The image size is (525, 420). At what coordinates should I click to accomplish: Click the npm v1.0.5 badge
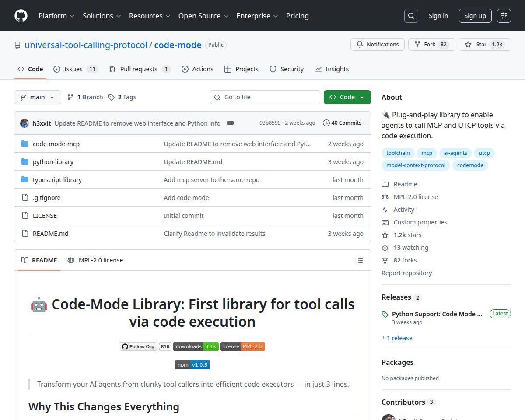click(x=192, y=365)
